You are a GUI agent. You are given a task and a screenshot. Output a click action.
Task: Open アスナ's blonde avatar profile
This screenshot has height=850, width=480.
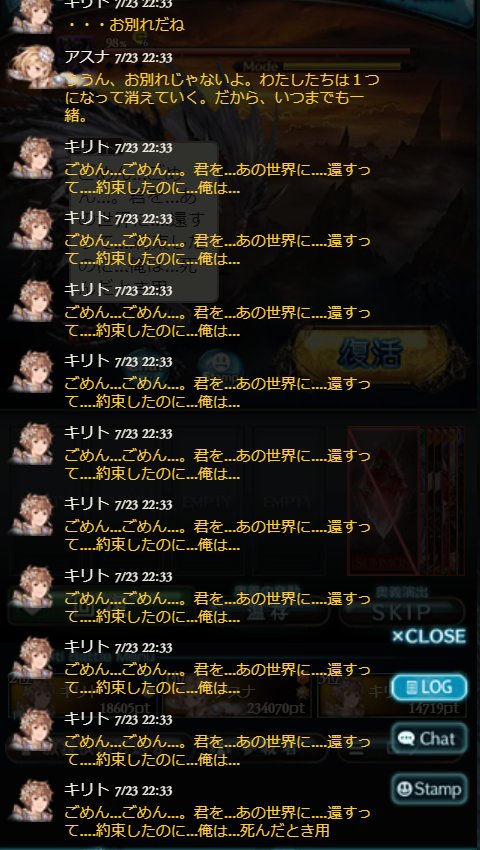click(33, 66)
